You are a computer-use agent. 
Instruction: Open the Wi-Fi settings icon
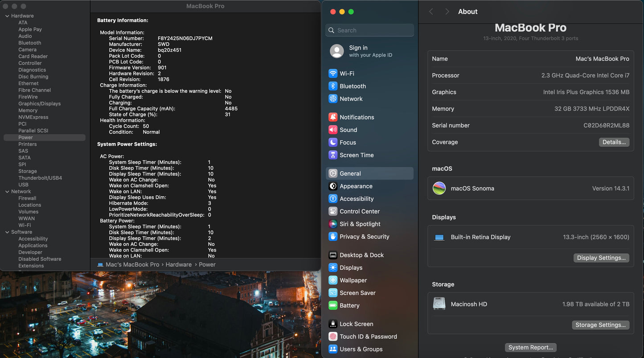[332, 74]
